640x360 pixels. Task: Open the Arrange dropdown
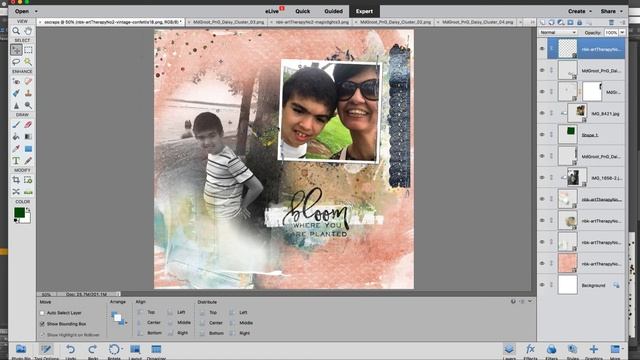coord(118,318)
